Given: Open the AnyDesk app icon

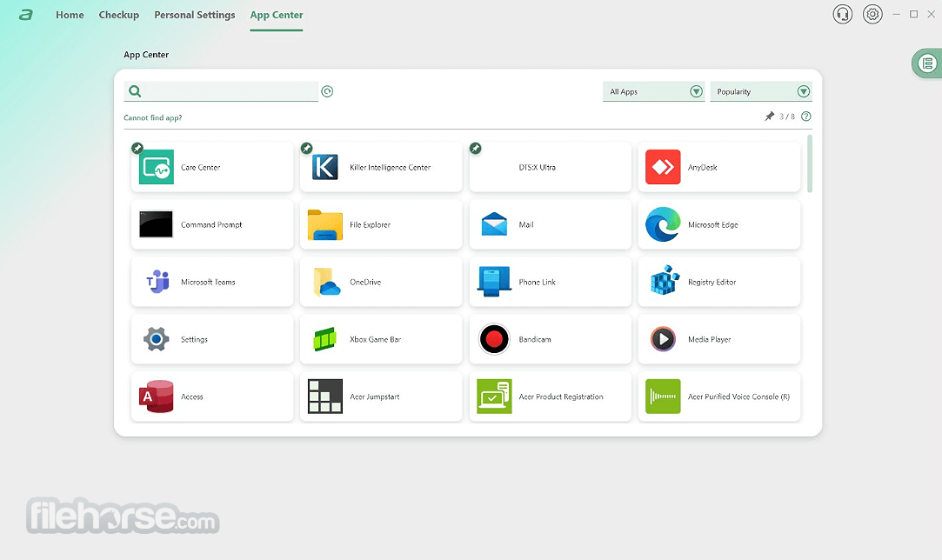Looking at the screenshot, I should (x=663, y=167).
